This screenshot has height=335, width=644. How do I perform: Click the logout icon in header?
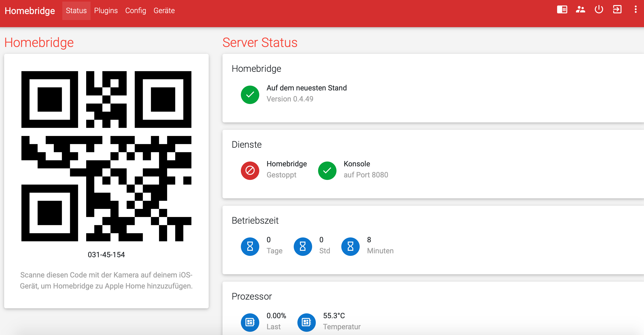617,10
